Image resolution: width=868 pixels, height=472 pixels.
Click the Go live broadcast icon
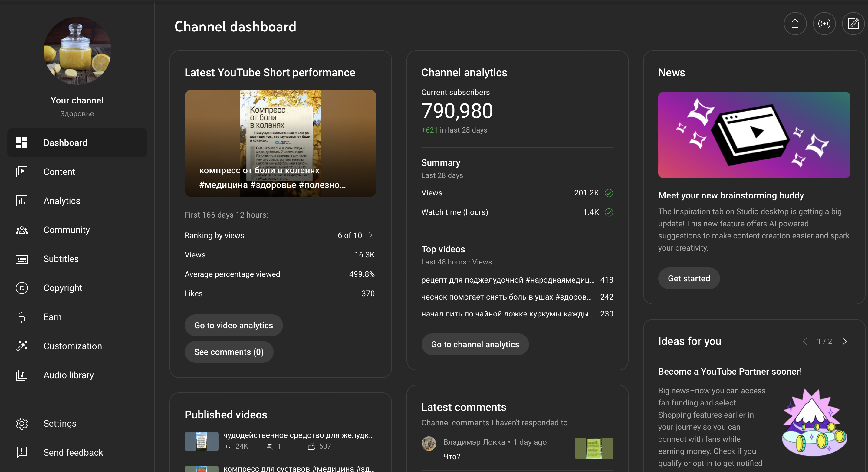824,24
